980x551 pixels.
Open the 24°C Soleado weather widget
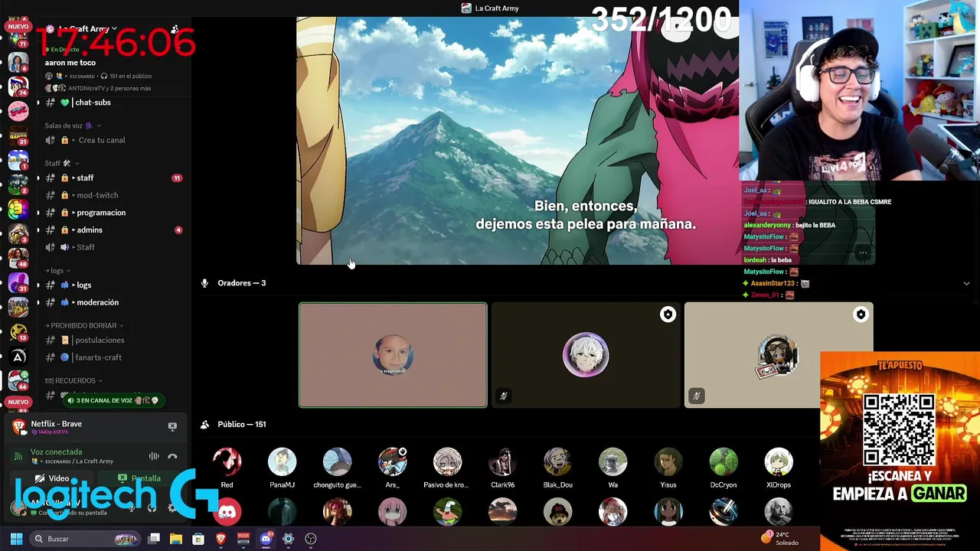coord(780,538)
